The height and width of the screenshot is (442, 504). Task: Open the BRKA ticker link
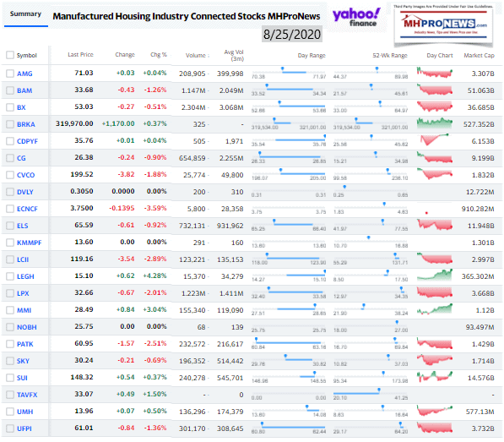click(25, 124)
